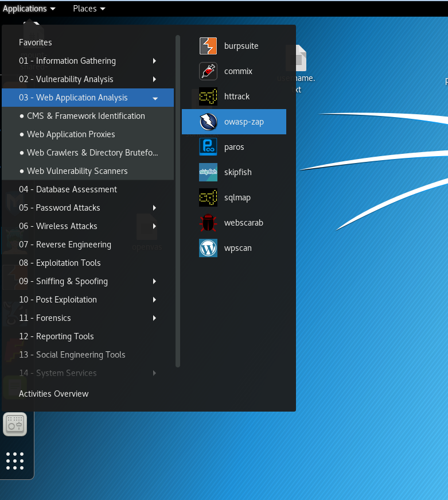Viewport: 448px width, 500px height.
Task: Choose Web Vulnerability Scanners subcategory
Action: pyautogui.click(x=88, y=171)
